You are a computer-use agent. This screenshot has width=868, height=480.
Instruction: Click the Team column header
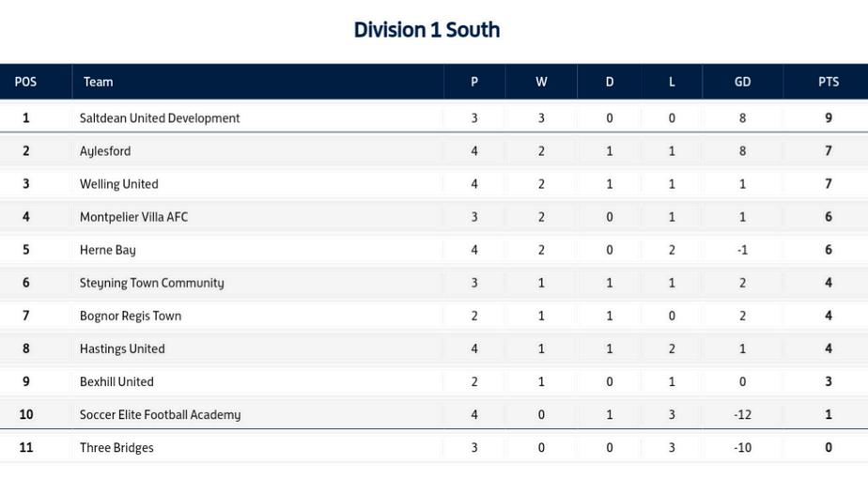click(x=98, y=82)
